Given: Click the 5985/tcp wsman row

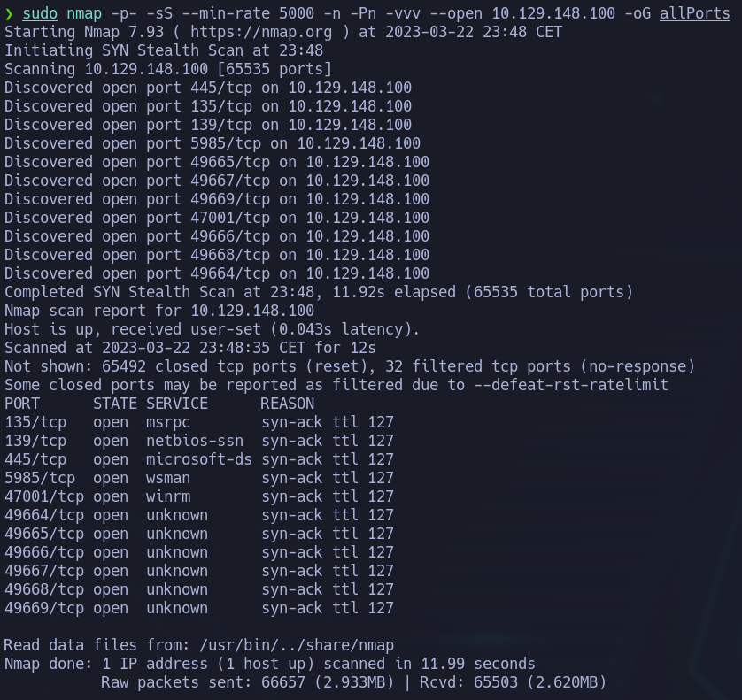Looking at the screenshot, I should pyautogui.click(x=198, y=478).
